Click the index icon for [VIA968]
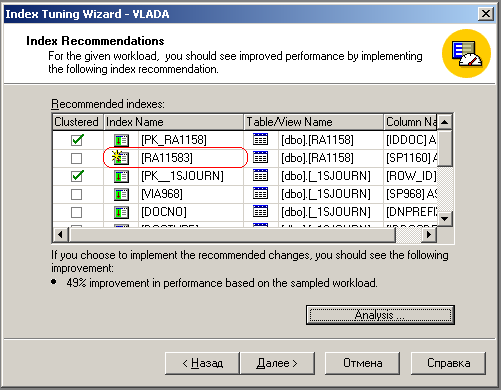 click(x=121, y=194)
